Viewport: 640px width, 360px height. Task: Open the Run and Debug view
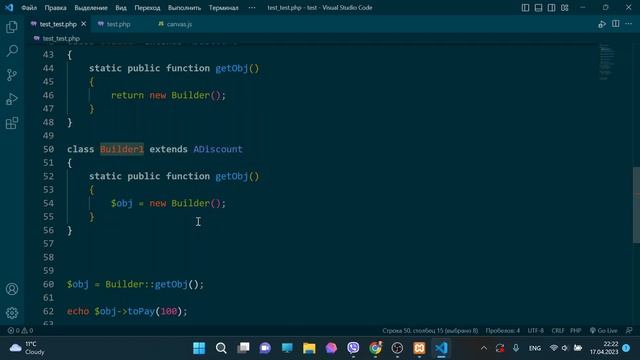coord(12,99)
